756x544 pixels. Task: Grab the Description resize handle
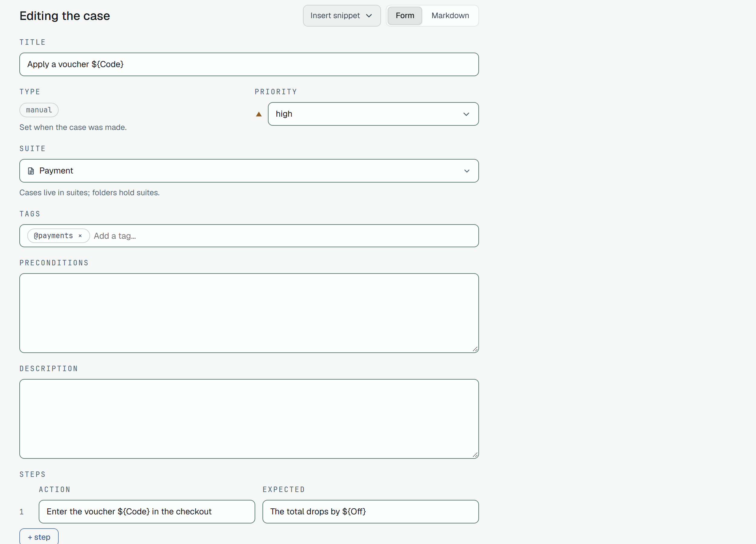point(475,455)
